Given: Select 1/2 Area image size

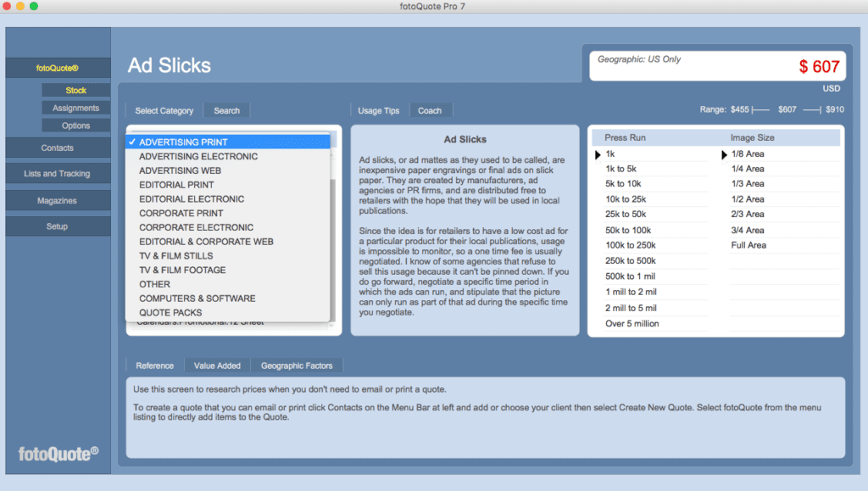Looking at the screenshot, I should 748,199.
